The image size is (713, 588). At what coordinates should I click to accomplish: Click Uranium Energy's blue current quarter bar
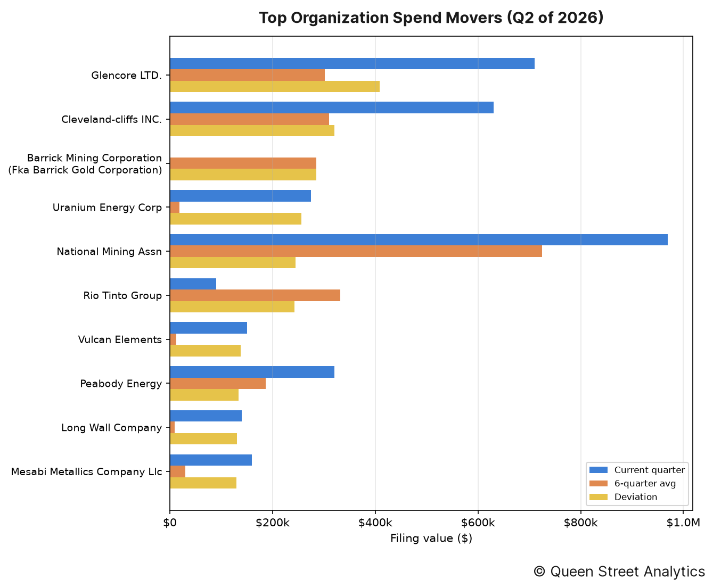tap(241, 196)
